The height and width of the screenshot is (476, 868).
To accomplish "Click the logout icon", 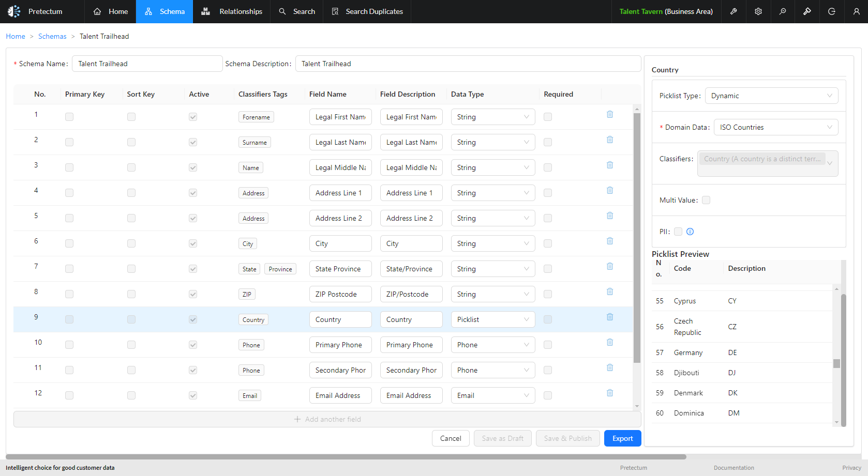I will pyautogui.click(x=832, y=11).
